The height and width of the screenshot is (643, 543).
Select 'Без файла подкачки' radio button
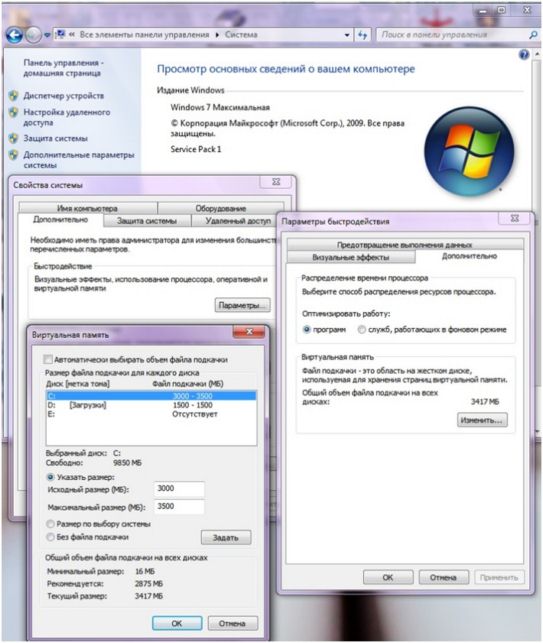point(50,537)
